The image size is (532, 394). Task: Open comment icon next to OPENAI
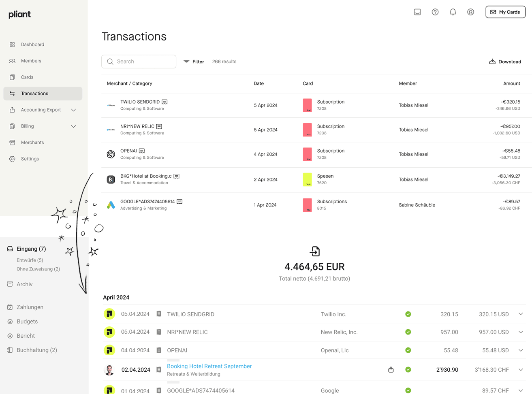tap(142, 151)
